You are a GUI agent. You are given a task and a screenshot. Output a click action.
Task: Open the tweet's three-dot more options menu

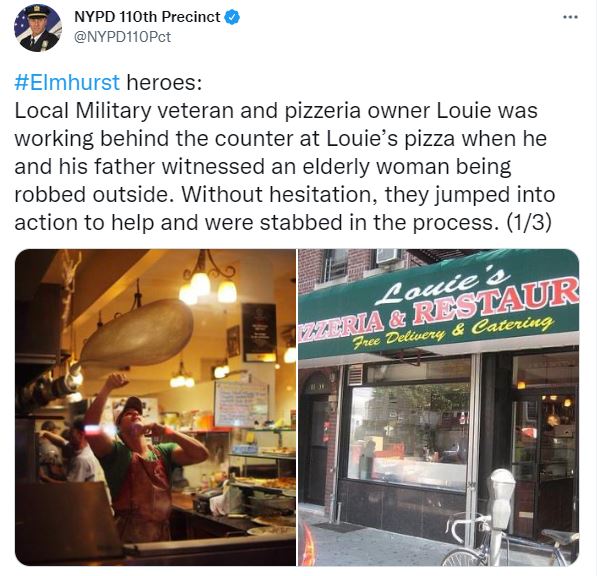click(570, 17)
